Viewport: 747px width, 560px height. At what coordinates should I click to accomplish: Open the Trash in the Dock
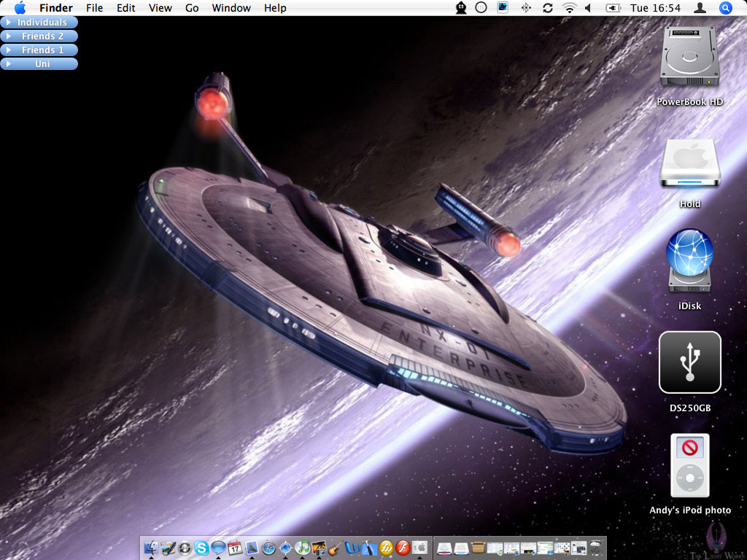point(595,548)
